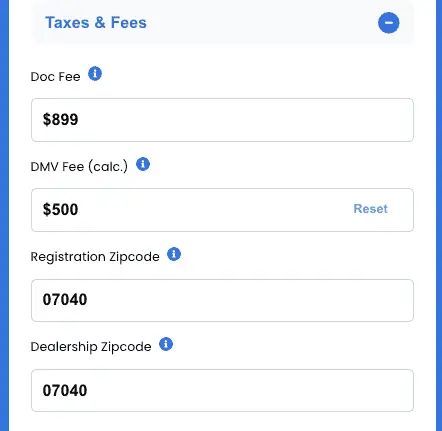Image resolution: width=442 pixels, height=431 pixels.
Task: Focus the Dealership Zipcode text box
Action: [222, 390]
